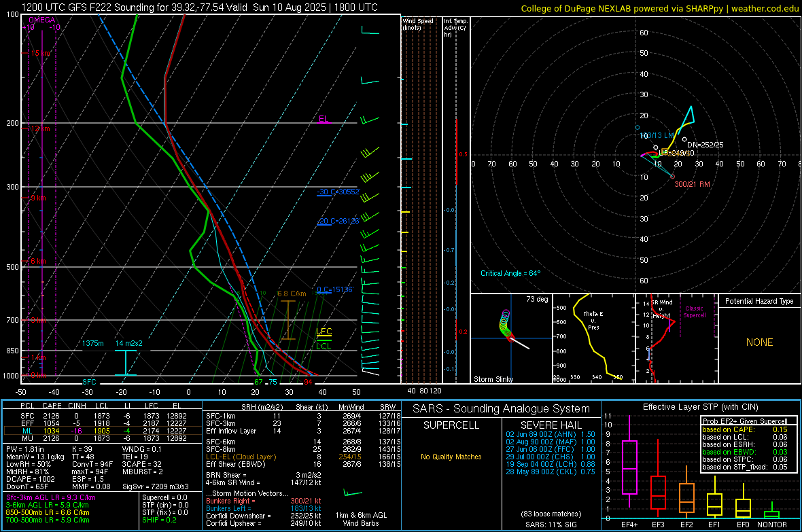Click the Inf. Temp. Adv. header
Screen dimensions: 802x532
[x=455, y=28]
